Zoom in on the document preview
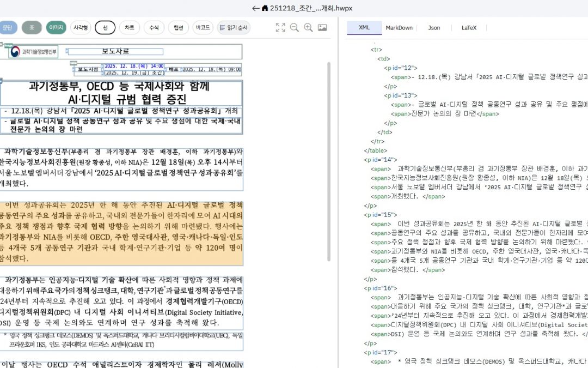 [x=309, y=27]
